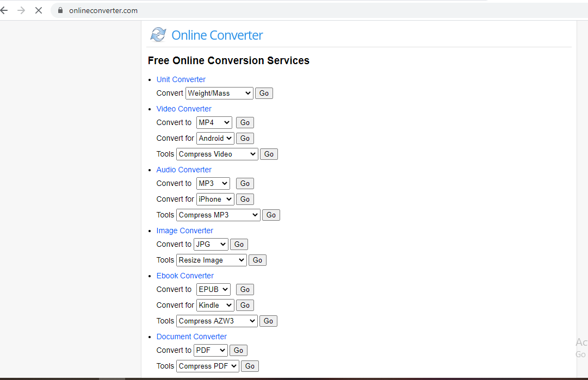Select the iPhone audio device dropdown
The image size is (588, 380).
pos(215,199)
